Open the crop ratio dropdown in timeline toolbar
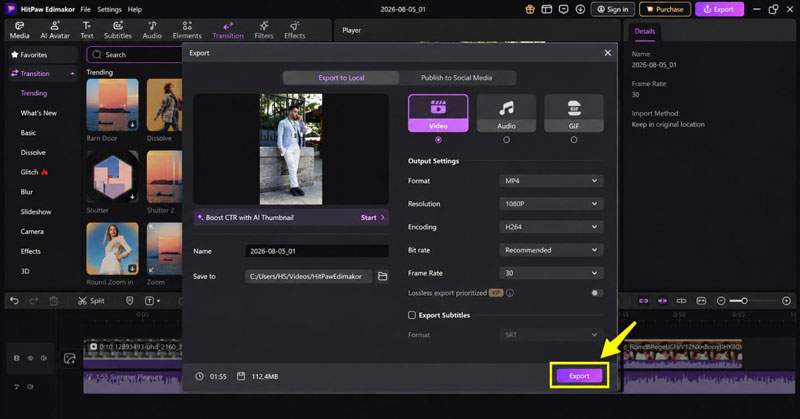 (152, 301)
